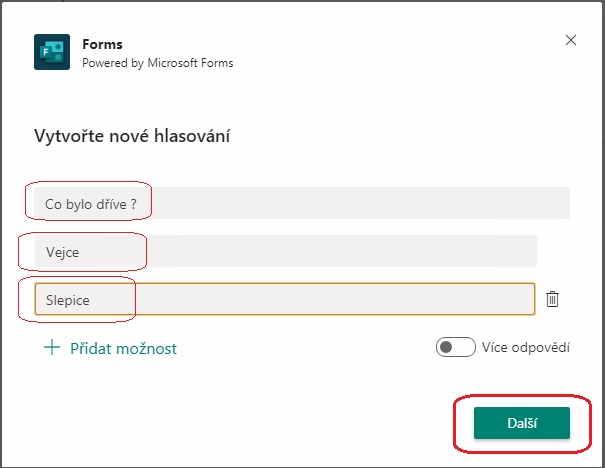The image size is (605, 468).
Task: Click the Více odpovědí label text
Action: pyautogui.click(x=526, y=347)
